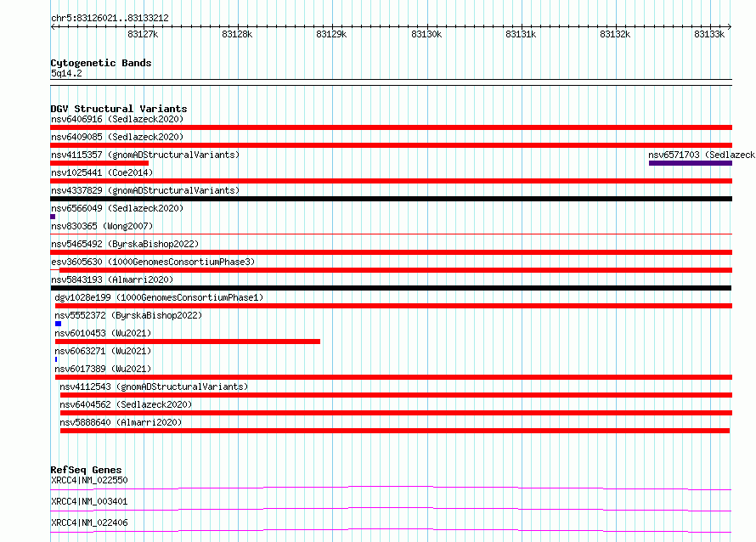
Task: Click black bar of nsv5843193
Action: pyautogui.click(x=391, y=288)
